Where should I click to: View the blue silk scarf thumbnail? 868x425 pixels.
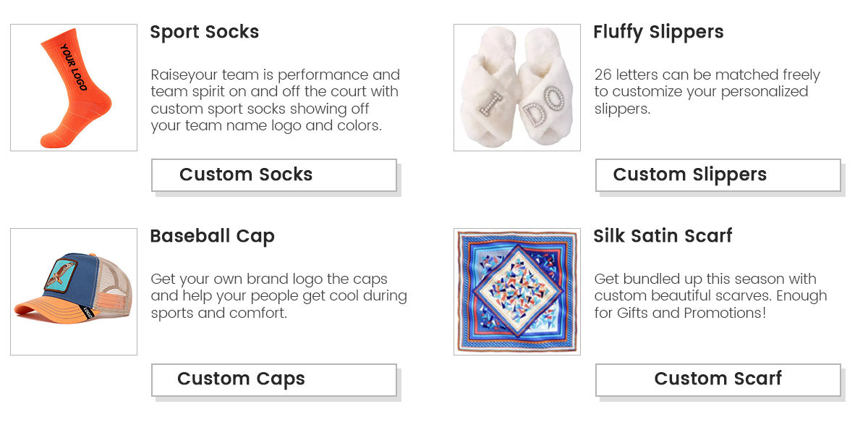click(516, 291)
